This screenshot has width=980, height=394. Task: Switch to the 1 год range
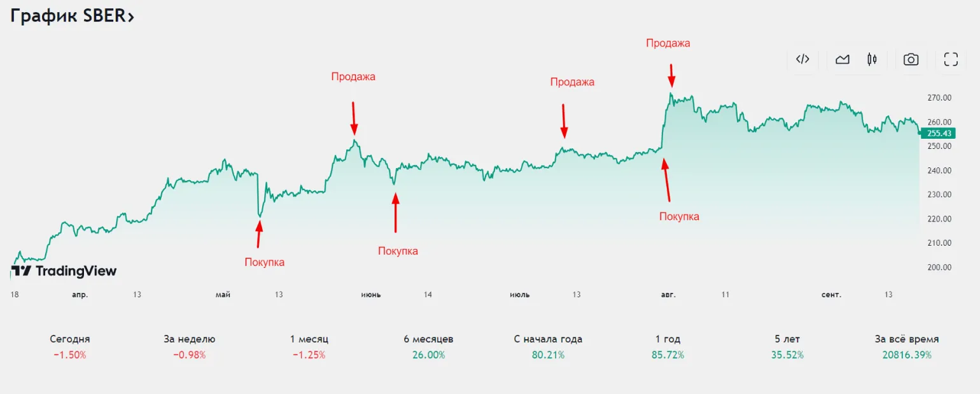(x=668, y=346)
